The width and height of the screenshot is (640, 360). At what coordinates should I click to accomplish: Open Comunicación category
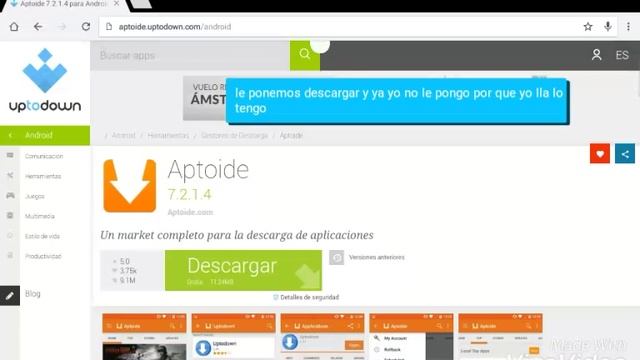pyautogui.click(x=44, y=156)
